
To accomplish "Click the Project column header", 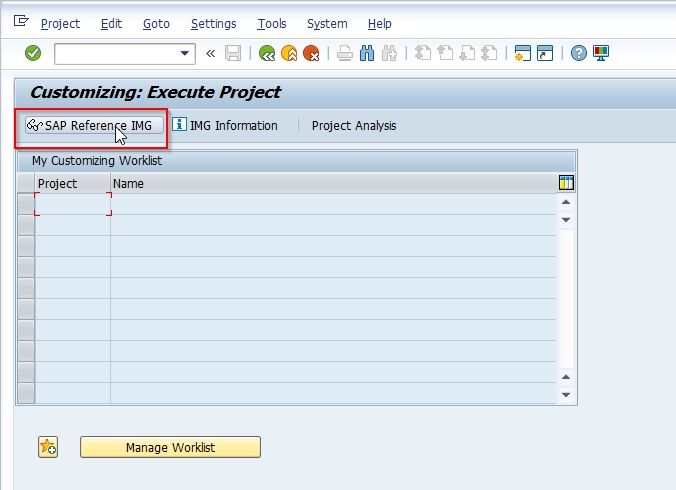I will [72, 184].
